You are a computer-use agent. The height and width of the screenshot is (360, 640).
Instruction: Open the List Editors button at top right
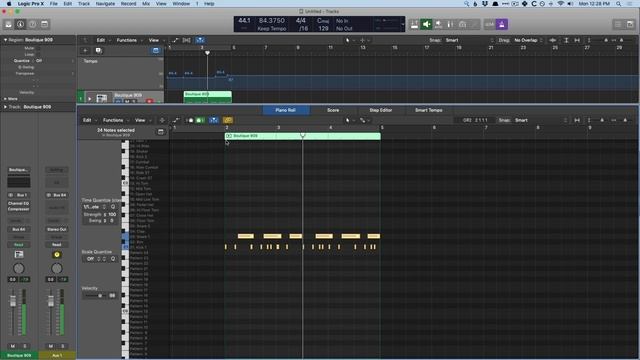618,24
